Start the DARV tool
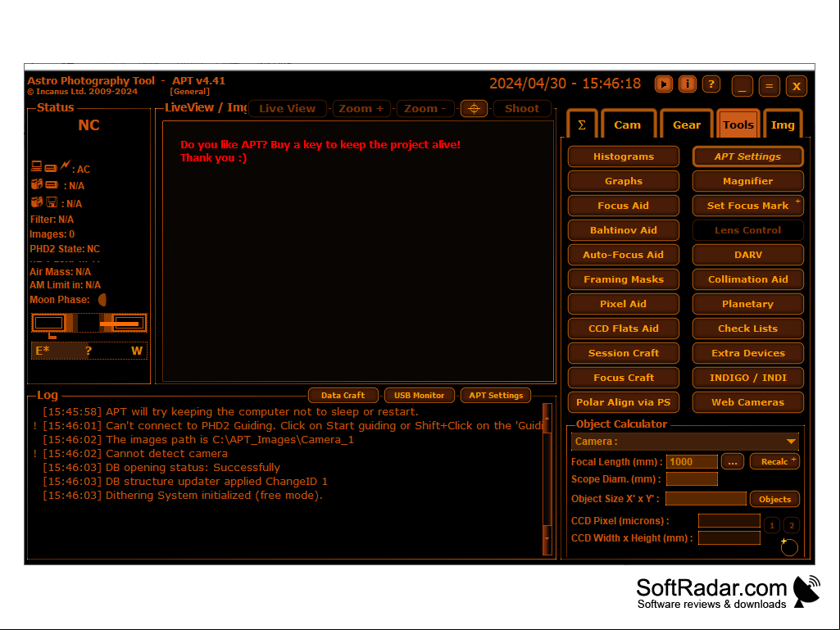This screenshot has height=630, width=840. tap(748, 255)
